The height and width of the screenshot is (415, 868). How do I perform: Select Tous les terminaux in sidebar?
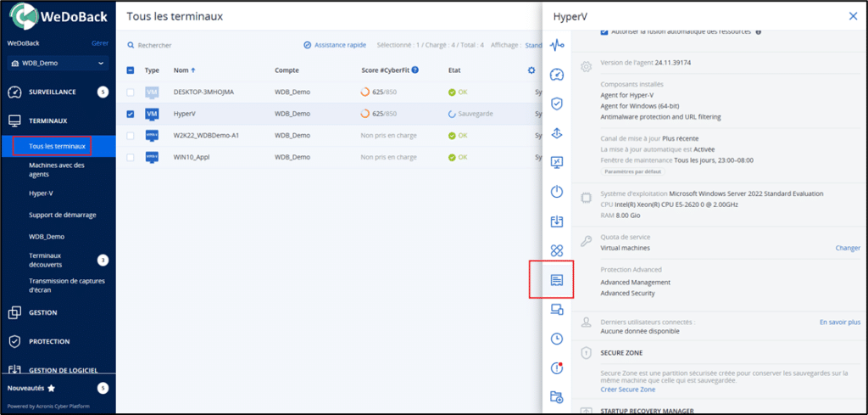click(58, 146)
